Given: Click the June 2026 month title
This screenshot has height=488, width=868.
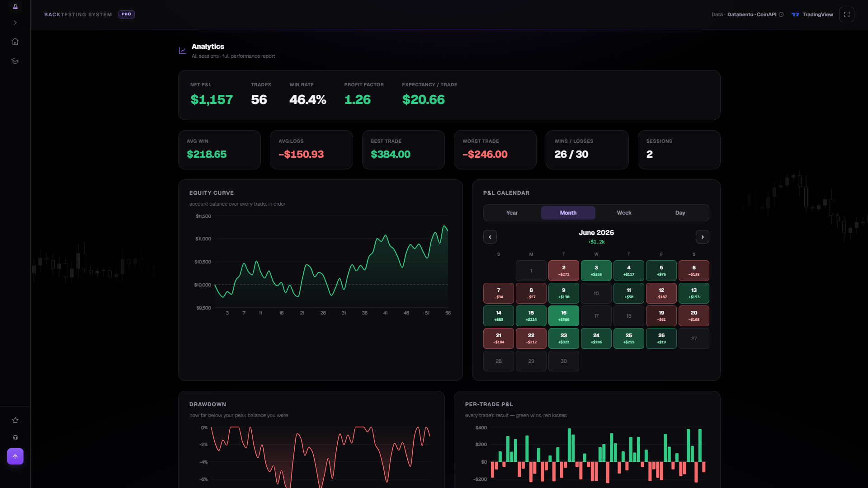Looking at the screenshot, I should coord(596,233).
